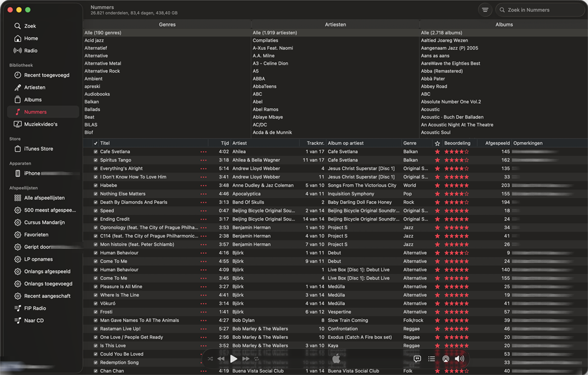This screenshot has height=375, width=588.
Task: Toggle the Speed song checkbox
Action: tap(95, 211)
